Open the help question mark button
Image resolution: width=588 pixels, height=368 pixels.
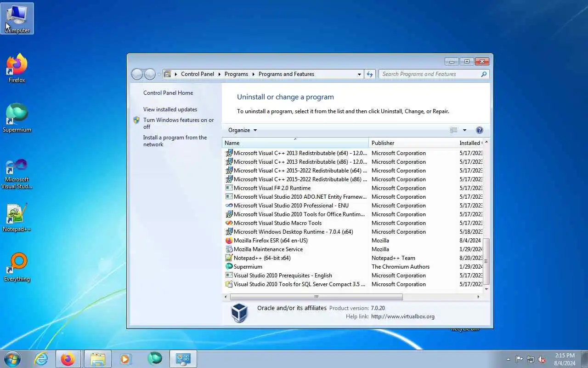coord(480,130)
